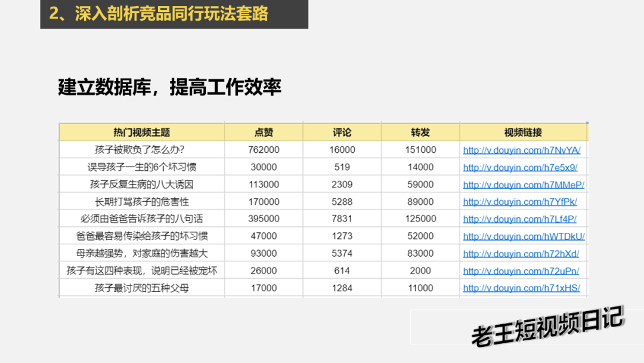
Task: Select the 评论 column header
Action: click(x=342, y=133)
